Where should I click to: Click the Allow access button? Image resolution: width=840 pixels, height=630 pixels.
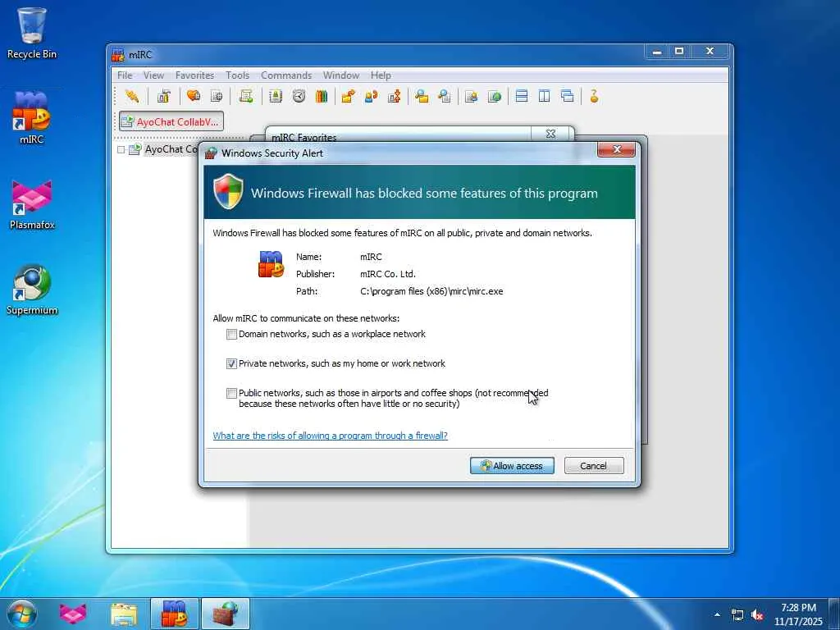point(512,466)
